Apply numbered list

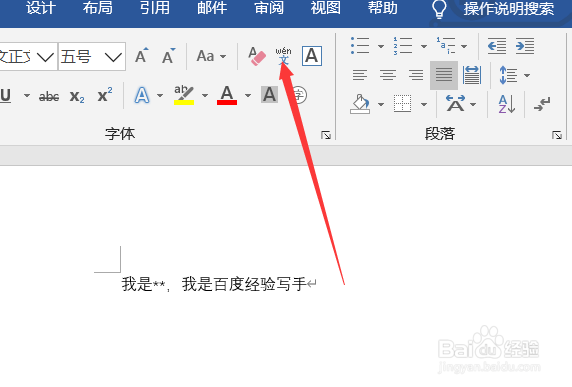pyautogui.click(x=403, y=46)
